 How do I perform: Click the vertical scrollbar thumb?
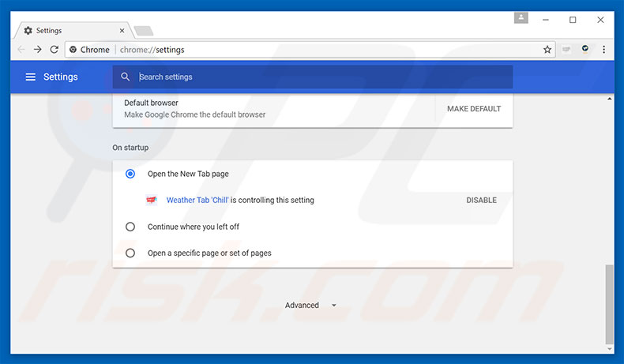point(609,304)
